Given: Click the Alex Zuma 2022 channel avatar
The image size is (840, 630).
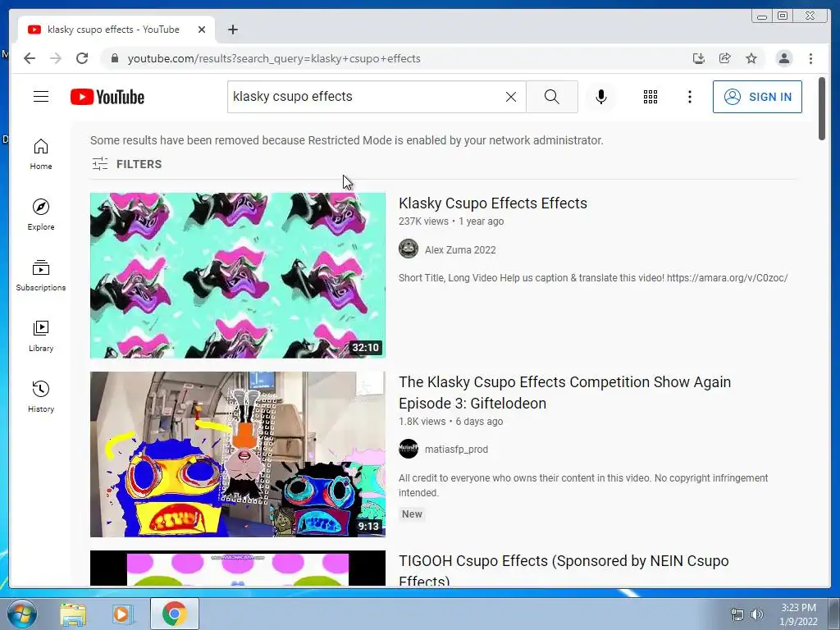Looking at the screenshot, I should coord(409,249).
